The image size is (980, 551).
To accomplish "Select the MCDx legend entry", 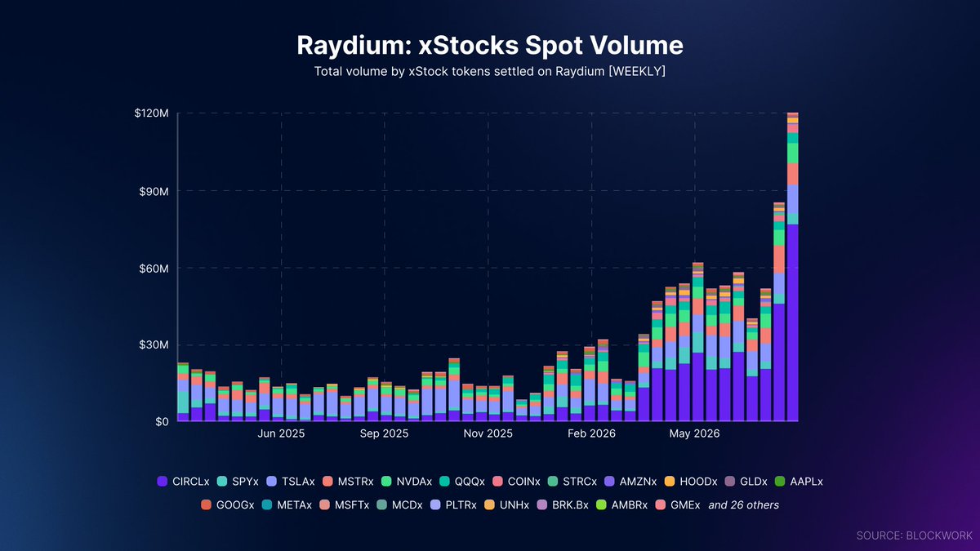I will coord(399,505).
